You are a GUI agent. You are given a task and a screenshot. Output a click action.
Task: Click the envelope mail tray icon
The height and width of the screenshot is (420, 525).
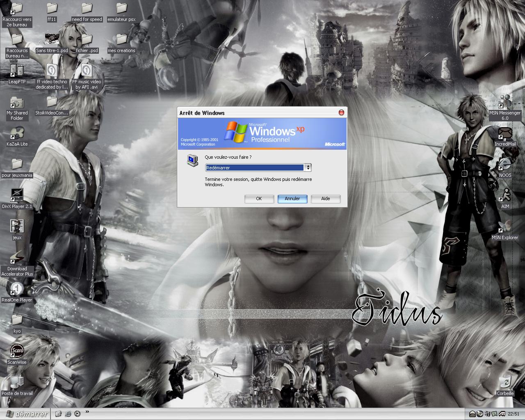472,414
